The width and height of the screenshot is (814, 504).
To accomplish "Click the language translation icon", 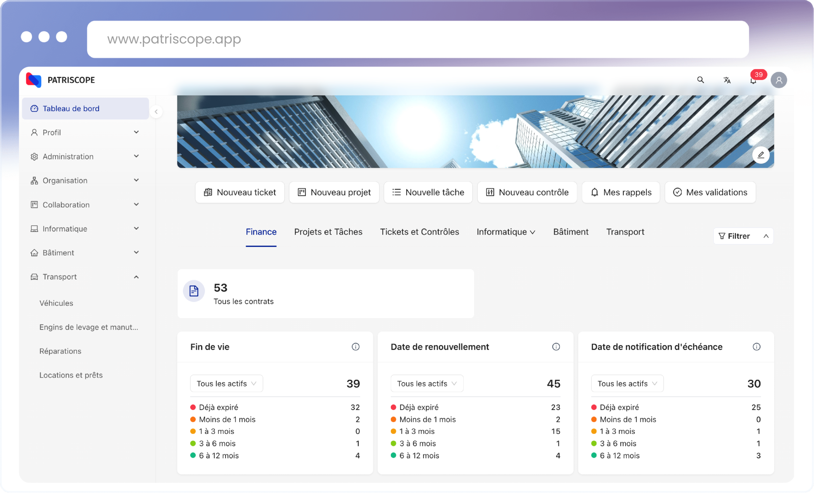I will coord(727,80).
